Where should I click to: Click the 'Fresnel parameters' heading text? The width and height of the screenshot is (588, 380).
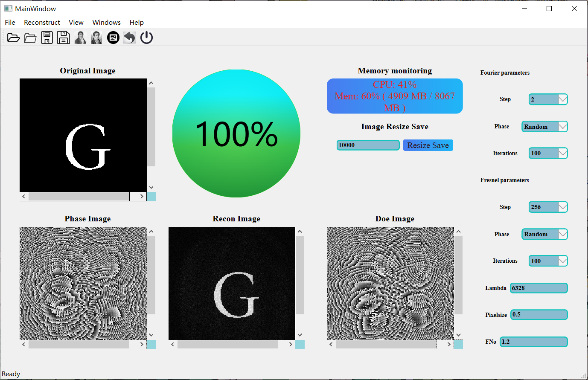504,180
